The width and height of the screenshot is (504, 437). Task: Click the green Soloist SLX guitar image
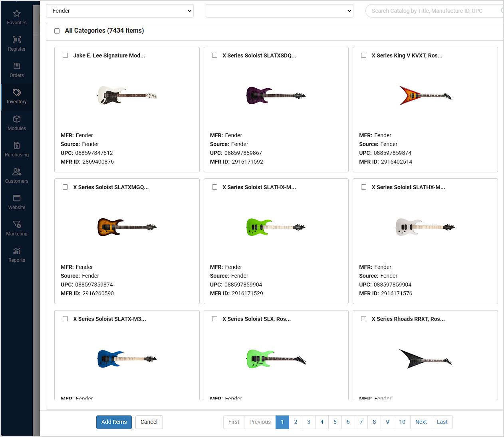[x=276, y=359]
